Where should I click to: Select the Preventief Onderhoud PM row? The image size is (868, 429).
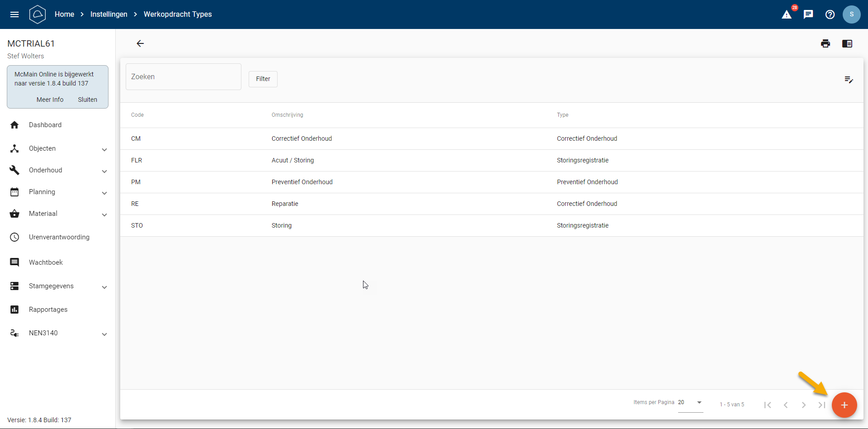coord(302,182)
